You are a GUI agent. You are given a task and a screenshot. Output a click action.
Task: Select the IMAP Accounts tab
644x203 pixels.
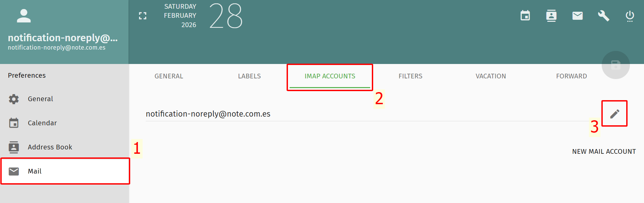click(330, 76)
